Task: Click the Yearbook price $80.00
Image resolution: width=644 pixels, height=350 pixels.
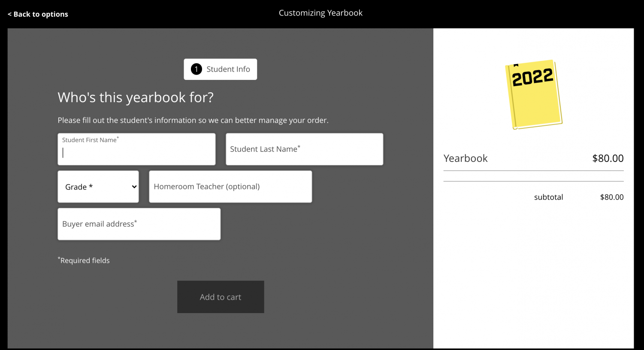Action: click(x=608, y=158)
